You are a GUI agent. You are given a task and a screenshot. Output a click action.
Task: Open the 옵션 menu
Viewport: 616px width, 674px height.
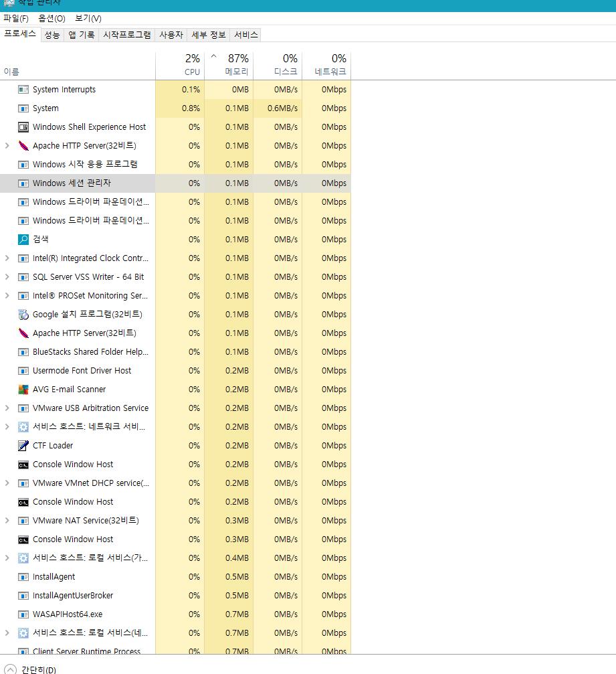[52, 18]
